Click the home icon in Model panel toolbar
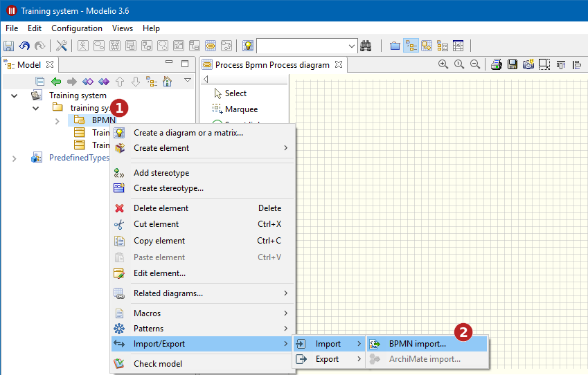 [x=167, y=81]
